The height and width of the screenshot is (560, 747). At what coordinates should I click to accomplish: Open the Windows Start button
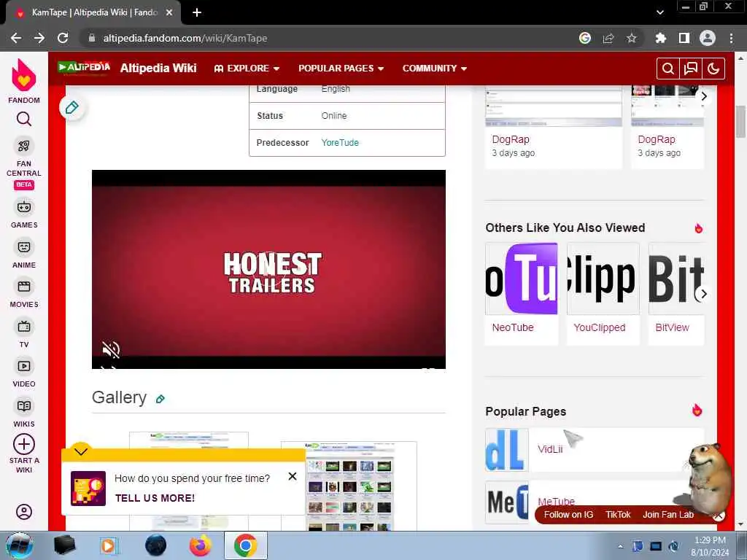click(20, 545)
